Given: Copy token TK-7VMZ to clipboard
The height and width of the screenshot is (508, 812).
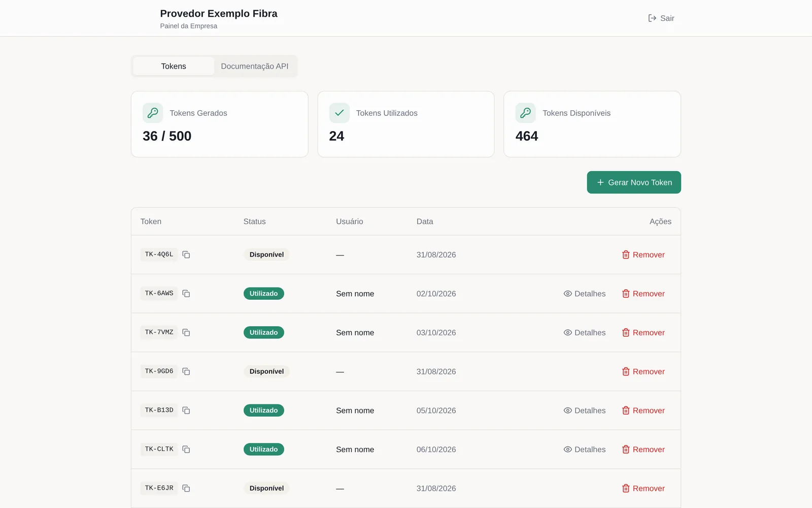Looking at the screenshot, I should coord(186,333).
